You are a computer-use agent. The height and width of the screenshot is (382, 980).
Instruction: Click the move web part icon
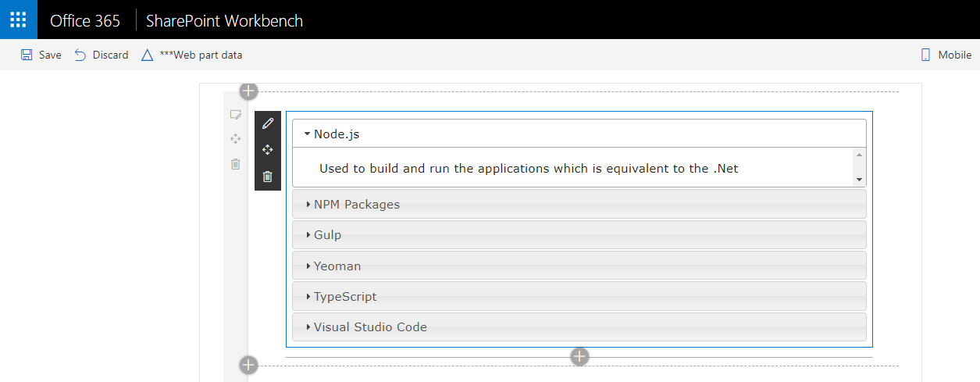coord(268,150)
